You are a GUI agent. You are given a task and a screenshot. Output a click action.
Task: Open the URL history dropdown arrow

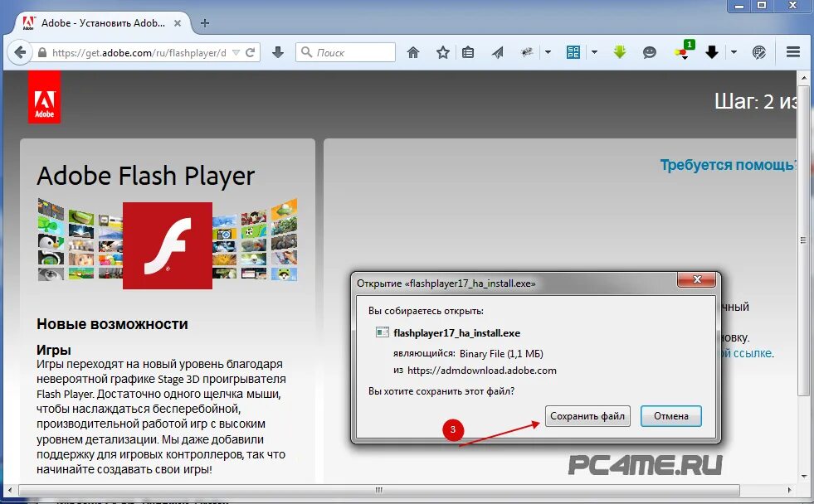(x=236, y=52)
